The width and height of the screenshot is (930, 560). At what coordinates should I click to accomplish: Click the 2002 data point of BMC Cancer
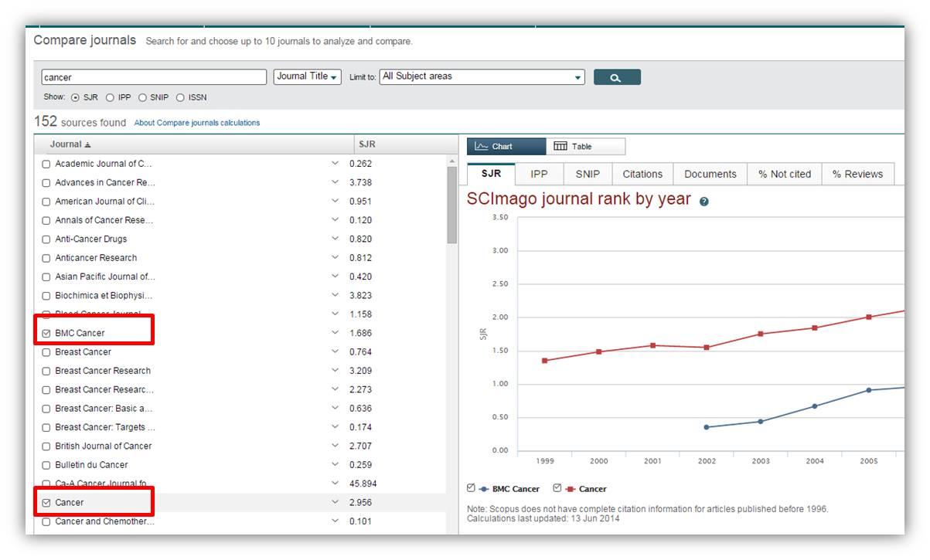point(706,427)
